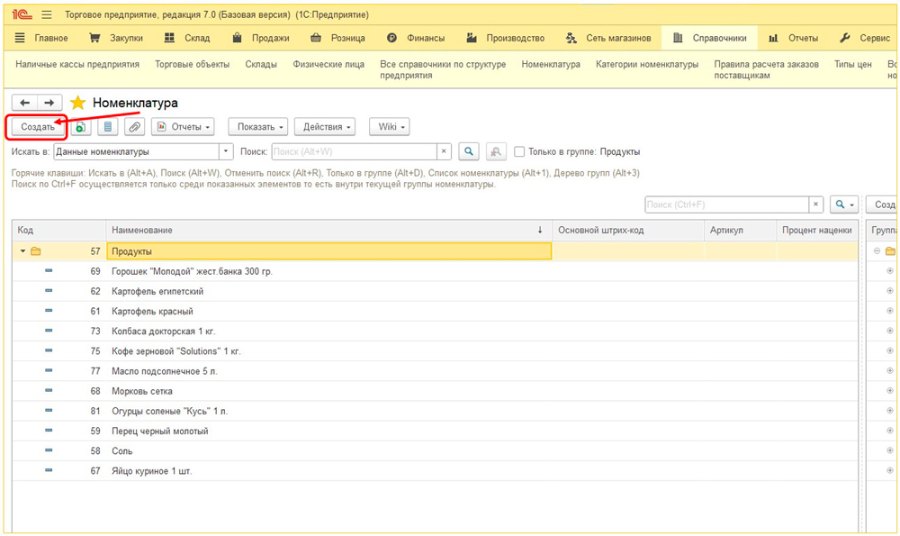This screenshot has width=900, height=536.
Task: Sort by the Код column header
Action: pos(59,230)
